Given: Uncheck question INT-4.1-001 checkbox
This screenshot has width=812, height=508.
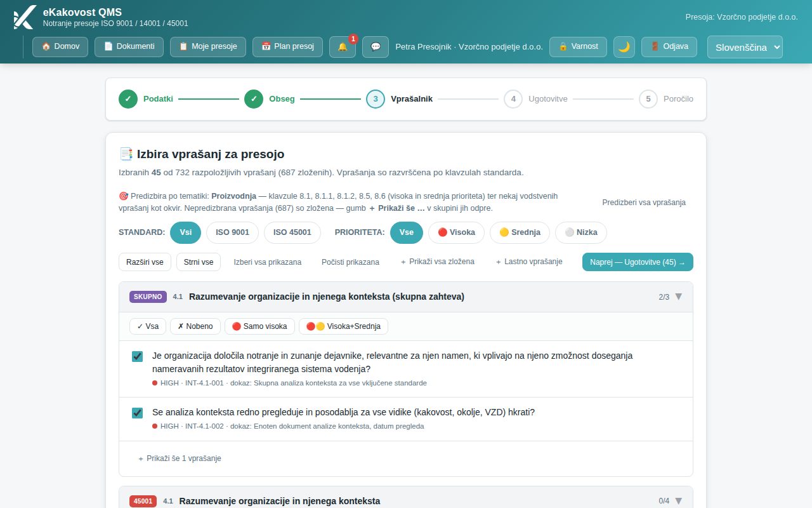Looking at the screenshot, I should [x=137, y=356].
